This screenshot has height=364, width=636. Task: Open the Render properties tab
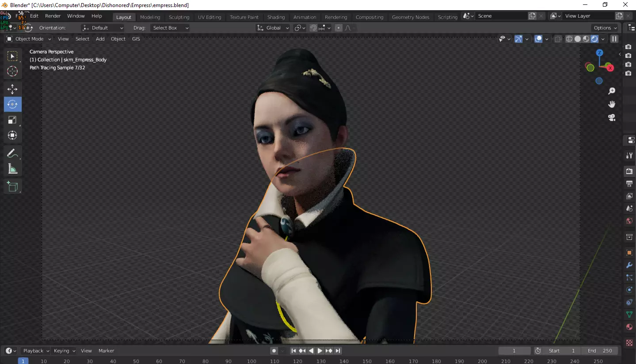pos(629,171)
